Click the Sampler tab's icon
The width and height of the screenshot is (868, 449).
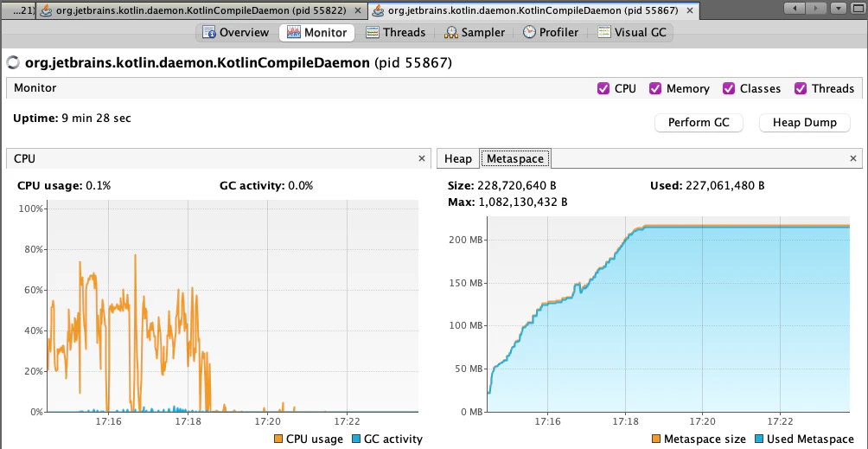tap(451, 33)
